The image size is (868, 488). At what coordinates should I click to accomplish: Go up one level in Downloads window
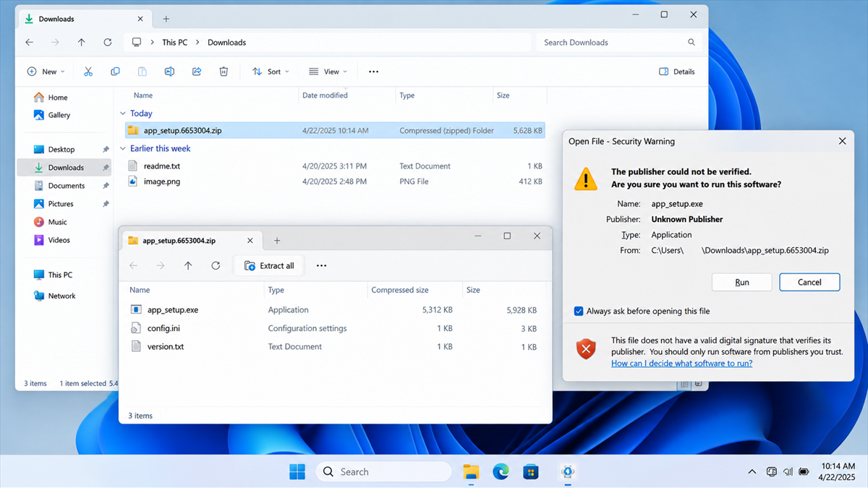click(81, 43)
